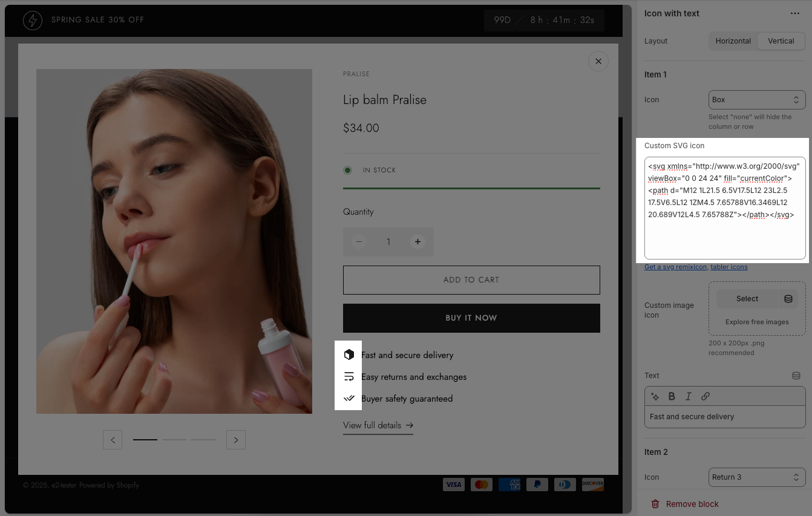812x516 pixels.
Task: Open the Item 2 Icon dropdown set to Return 3
Action: [756, 477]
